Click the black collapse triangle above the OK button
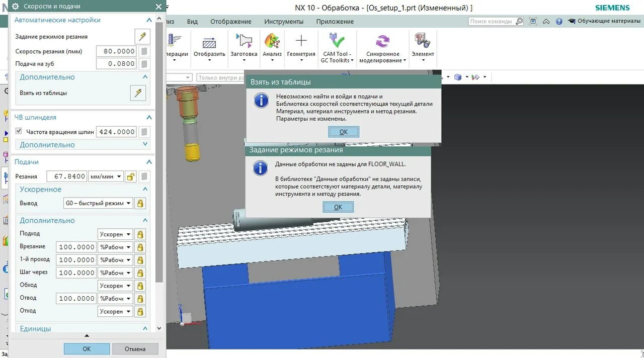The image size is (644, 358). point(87,336)
